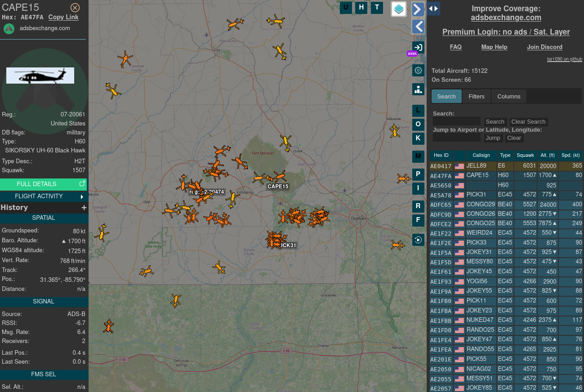
Task: Select the NUKED47 aircraft row
Action: 506,320
